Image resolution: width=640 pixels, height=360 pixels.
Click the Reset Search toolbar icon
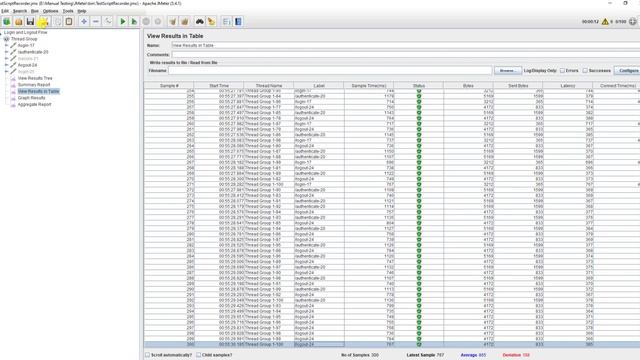tap(211, 21)
